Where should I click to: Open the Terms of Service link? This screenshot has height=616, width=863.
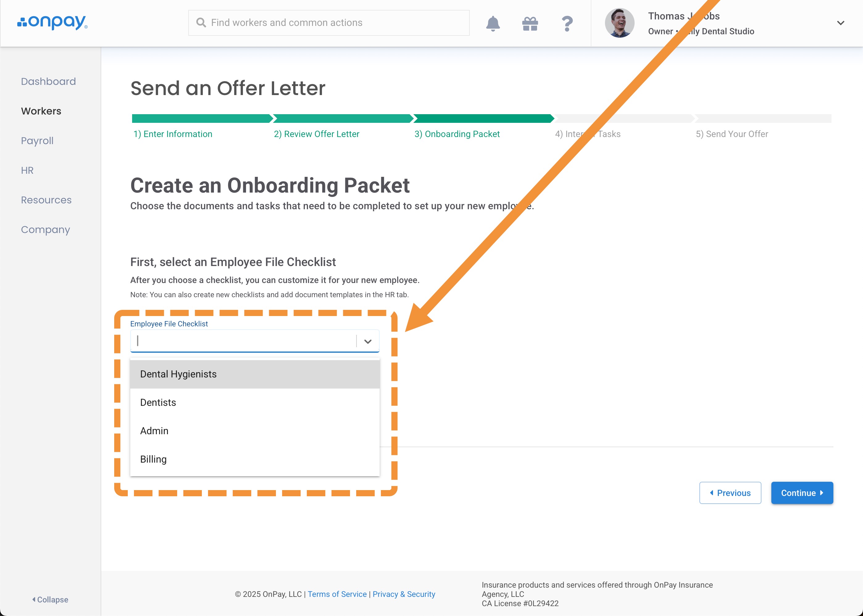pyautogui.click(x=337, y=594)
